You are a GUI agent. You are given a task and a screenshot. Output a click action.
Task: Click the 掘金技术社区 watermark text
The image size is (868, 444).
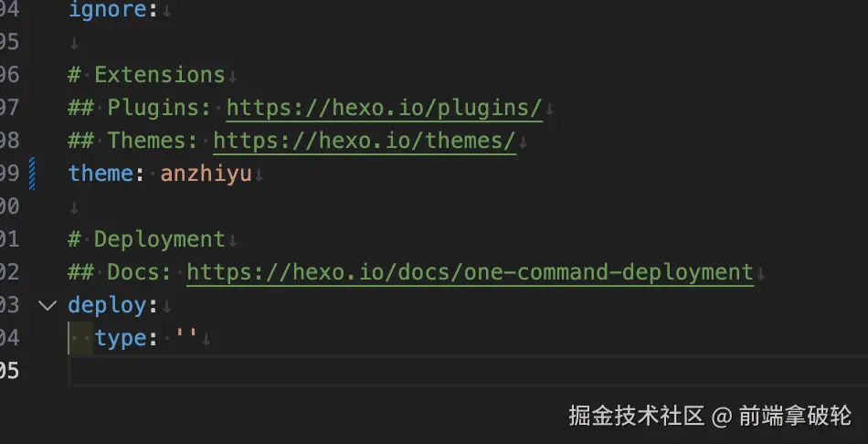coord(636,416)
